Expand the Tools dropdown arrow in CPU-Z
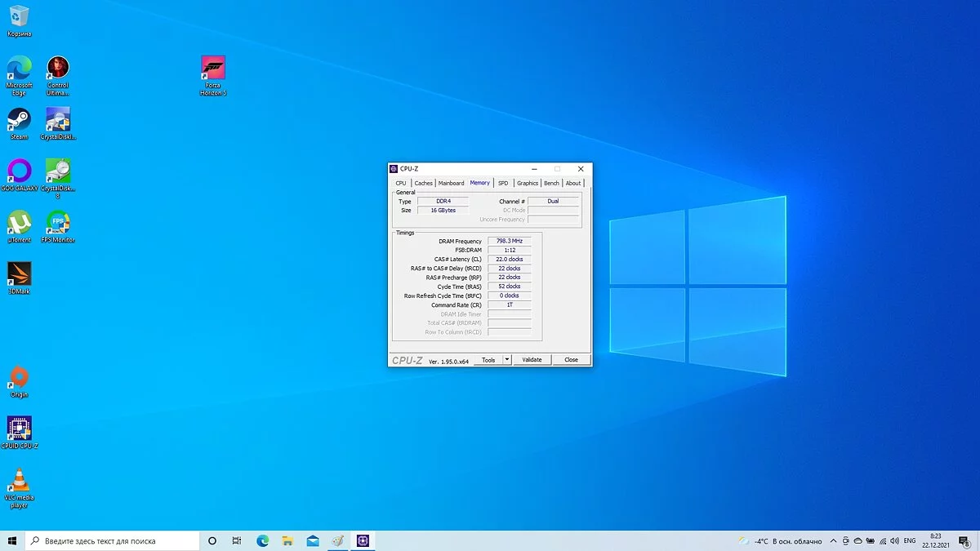The height and width of the screenshot is (551, 980). point(506,360)
